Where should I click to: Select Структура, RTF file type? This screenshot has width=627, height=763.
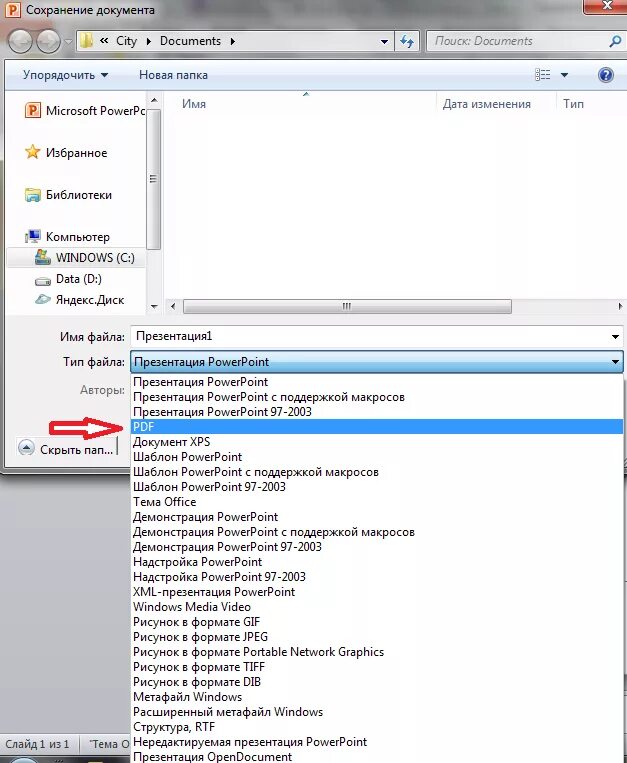point(377,727)
